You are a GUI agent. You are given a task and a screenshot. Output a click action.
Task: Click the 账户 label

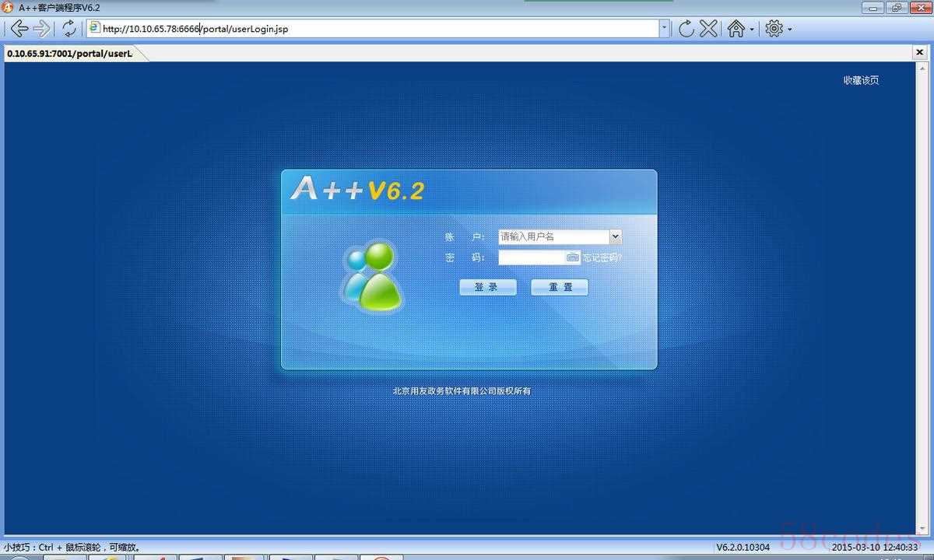465,237
